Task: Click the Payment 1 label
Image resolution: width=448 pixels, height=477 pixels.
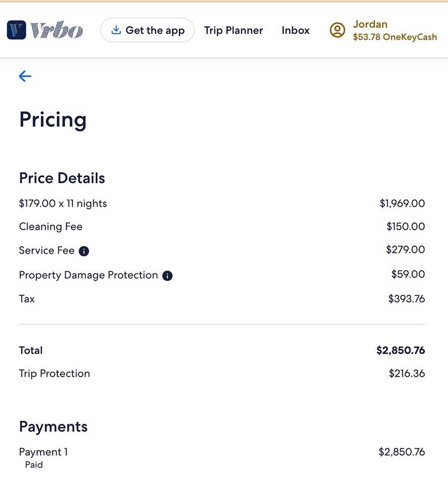Action: 43,452
